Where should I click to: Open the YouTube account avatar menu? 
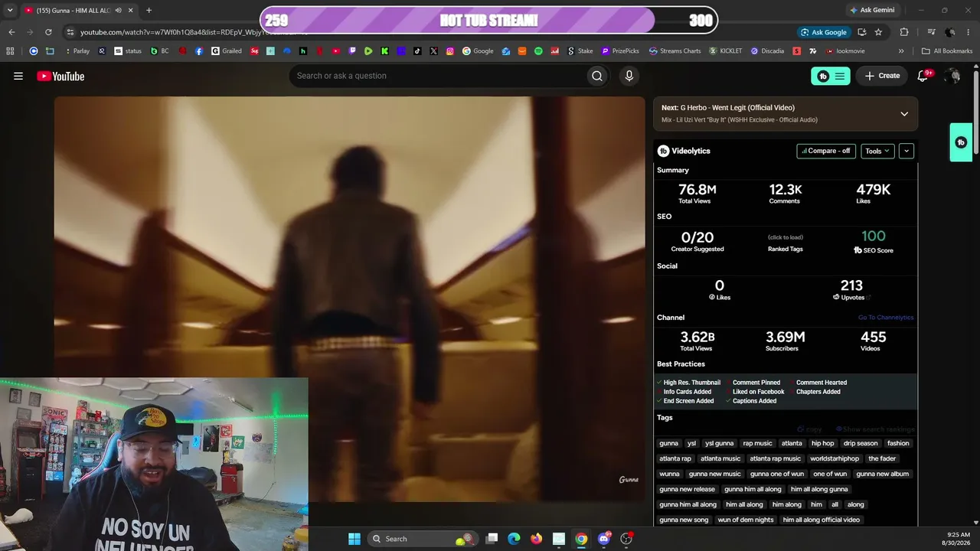952,76
